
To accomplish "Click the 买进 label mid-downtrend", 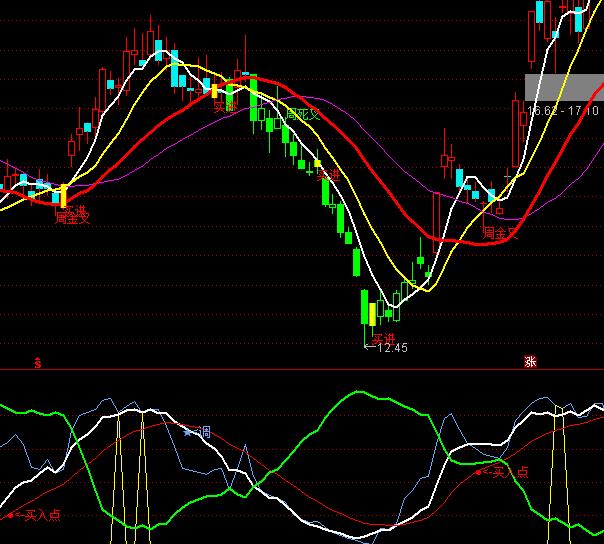I will point(328,175).
